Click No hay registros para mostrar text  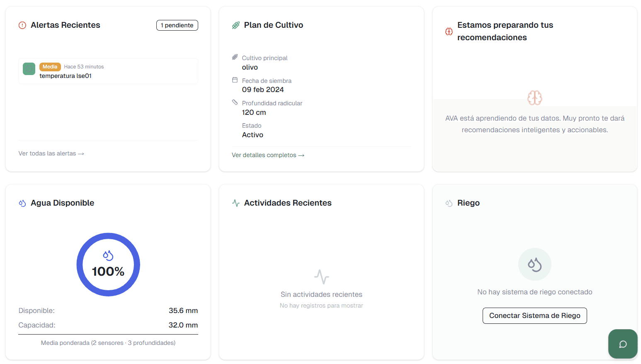point(321,306)
